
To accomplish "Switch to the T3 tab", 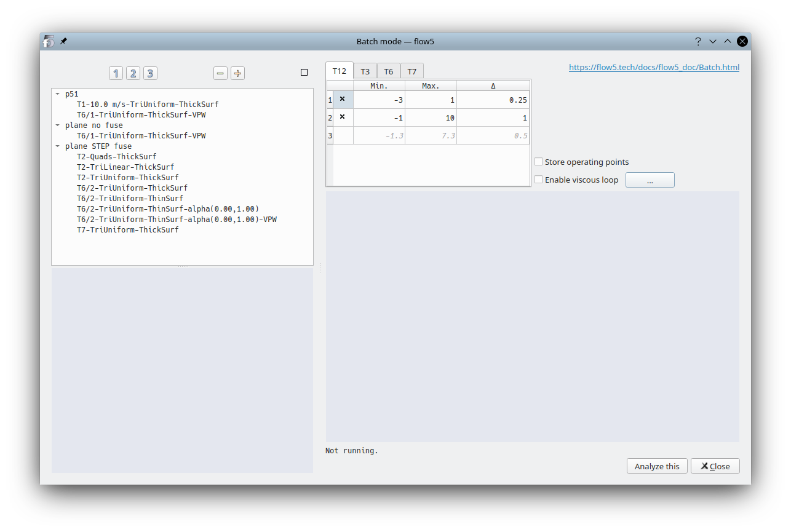I will pyautogui.click(x=365, y=71).
